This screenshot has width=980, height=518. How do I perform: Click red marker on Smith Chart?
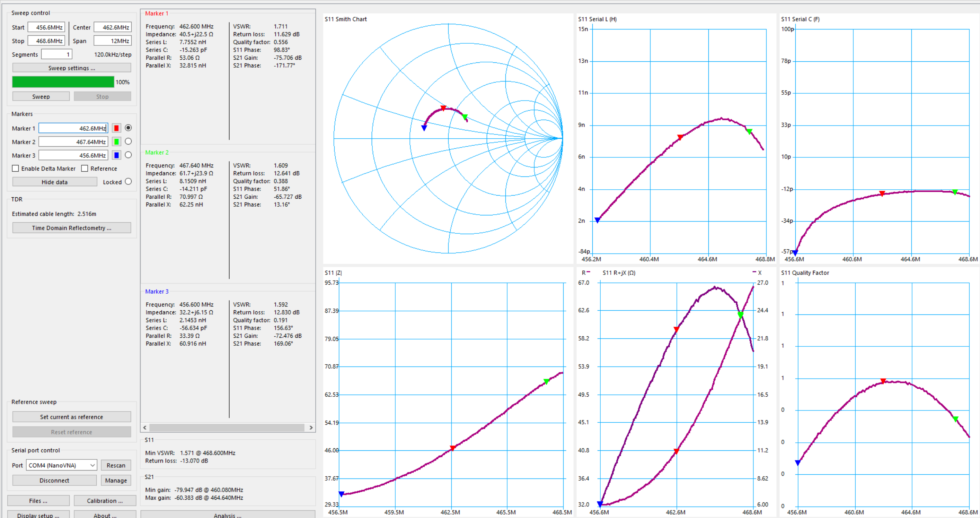pos(443,108)
